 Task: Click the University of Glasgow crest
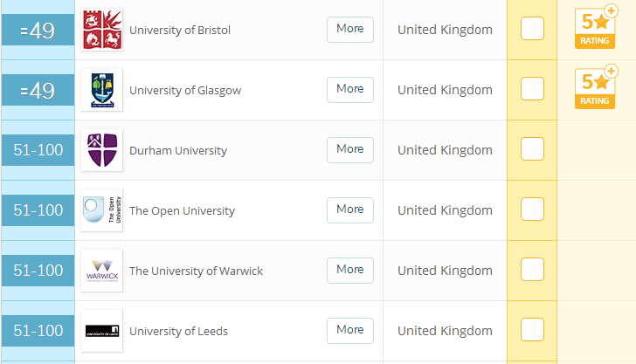click(x=101, y=90)
